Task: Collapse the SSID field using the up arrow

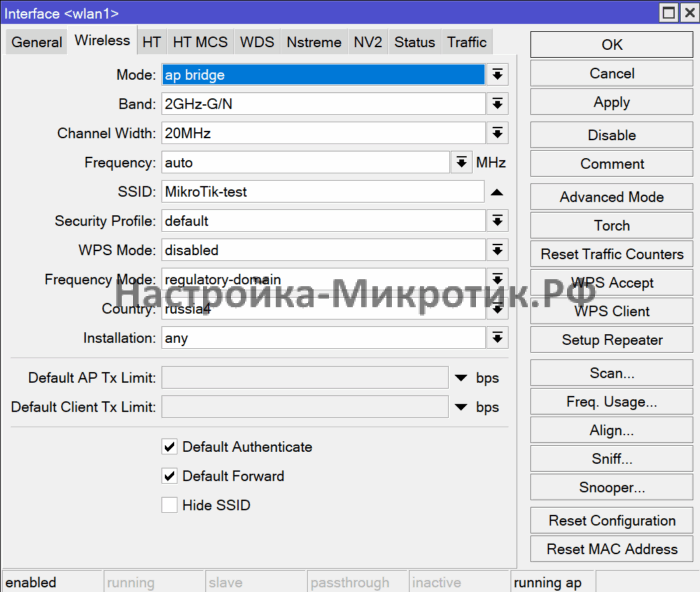Action: pos(497,192)
